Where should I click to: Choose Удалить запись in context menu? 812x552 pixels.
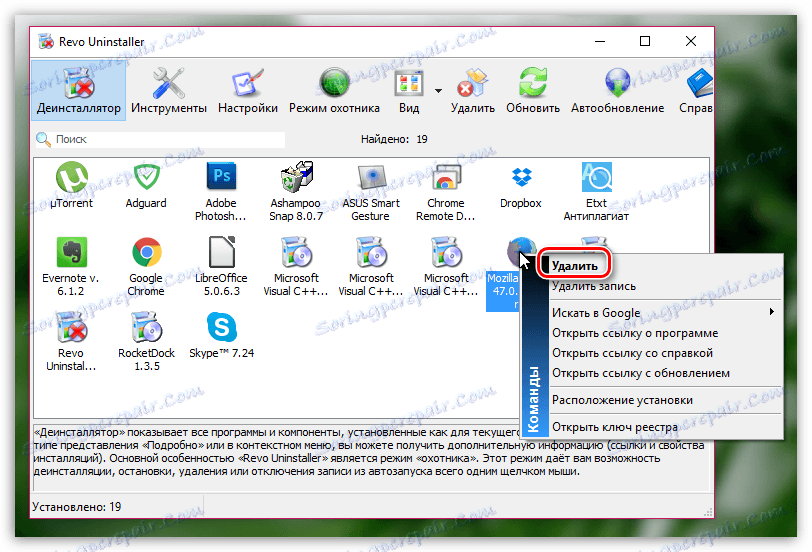click(594, 286)
